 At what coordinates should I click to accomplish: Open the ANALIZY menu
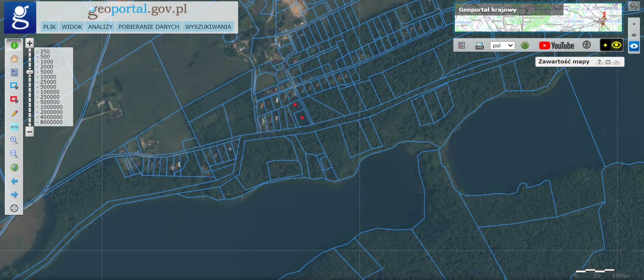click(x=100, y=27)
